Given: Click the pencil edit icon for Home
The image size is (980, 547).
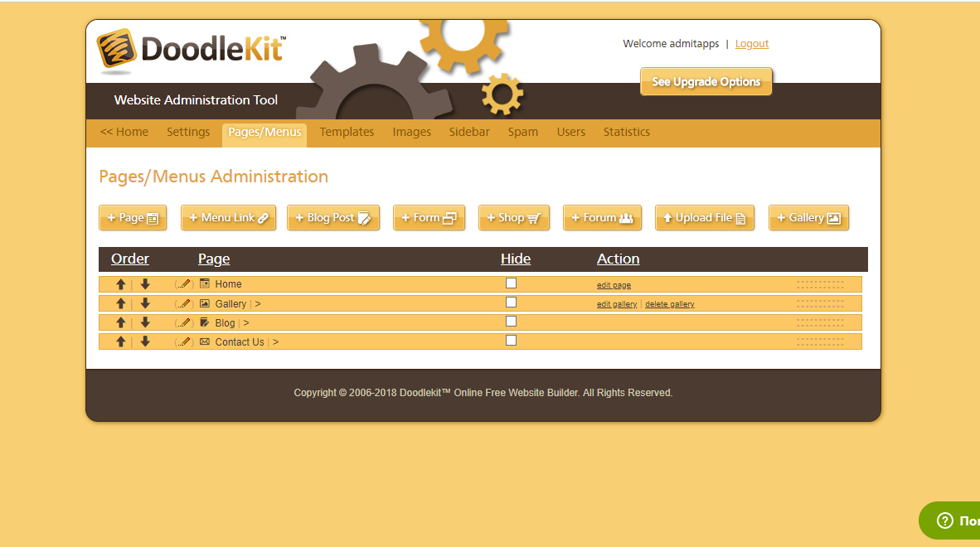Looking at the screenshot, I should [184, 284].
